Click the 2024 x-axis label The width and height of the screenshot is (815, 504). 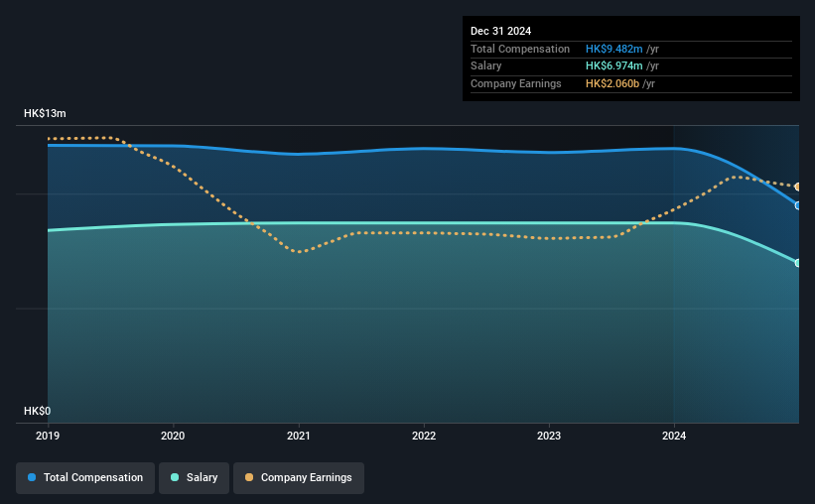pos(674,436)
